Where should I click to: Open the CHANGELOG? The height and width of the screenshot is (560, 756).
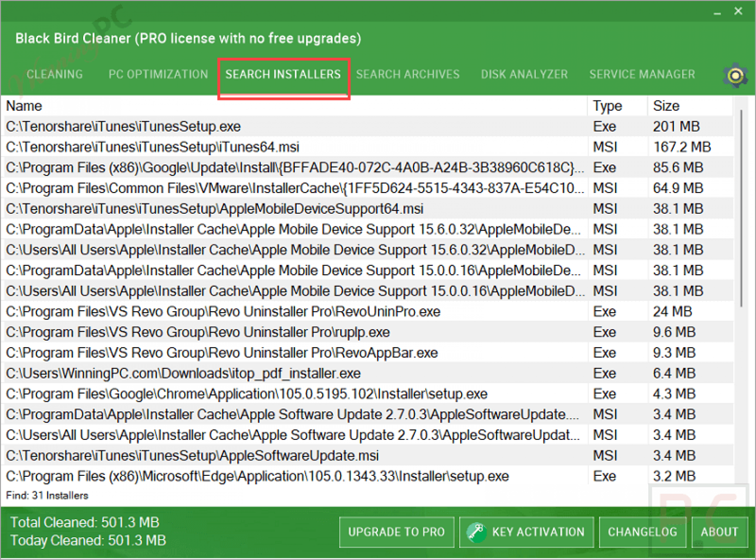pyautogui.click(x=642, y=532)
